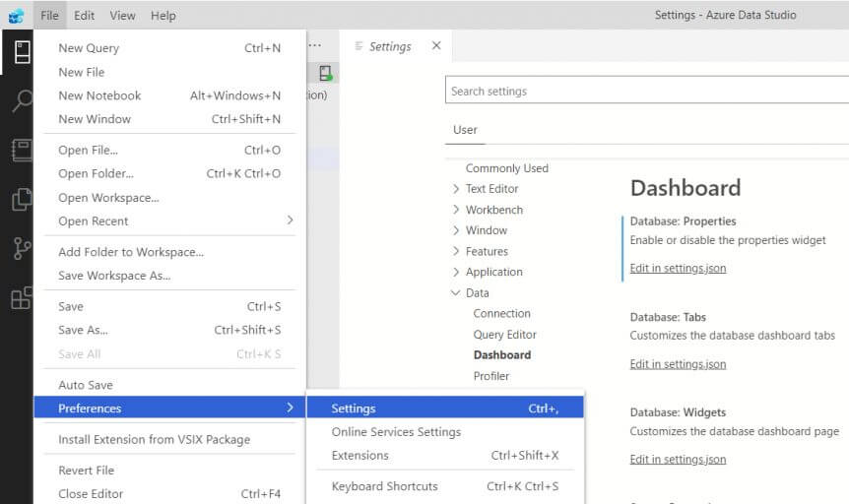Select Install Extension from VSIX Package
This screenshot has height=504, width=849.
tap(169, 439)
